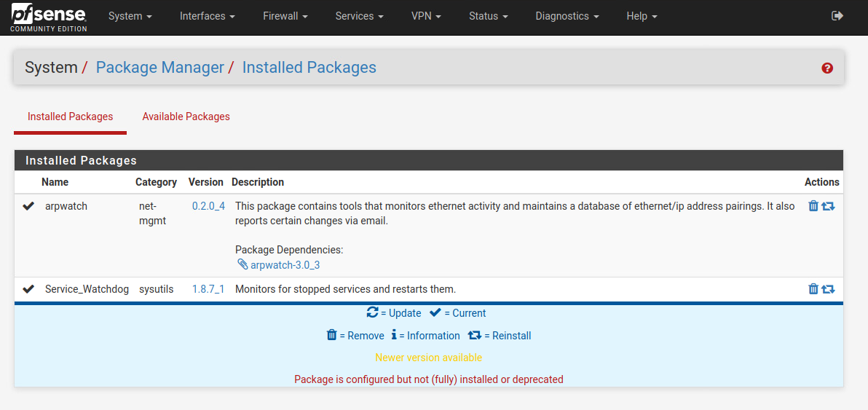Open the arpwatch-3.0_3 dependency link
The image size is (868, 410).
tap(285, 265)
